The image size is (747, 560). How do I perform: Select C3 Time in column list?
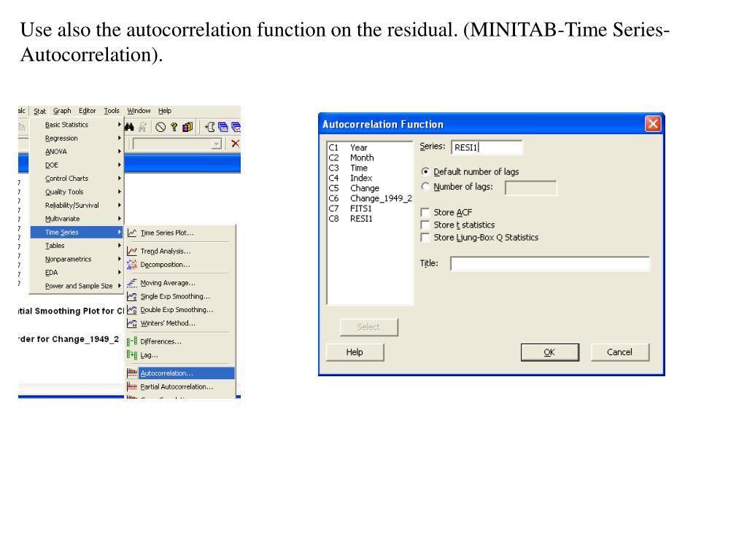[348, 168]
